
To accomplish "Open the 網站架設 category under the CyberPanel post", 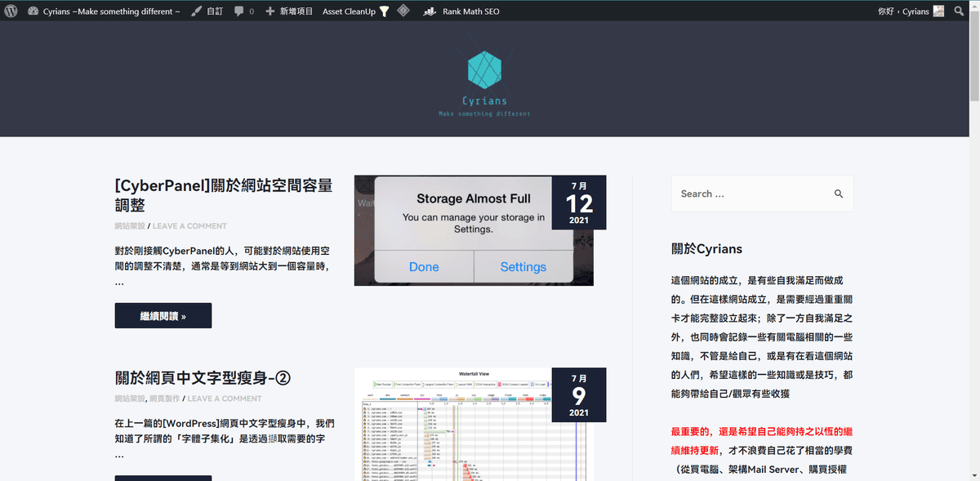I will click(x=129, y=225).
